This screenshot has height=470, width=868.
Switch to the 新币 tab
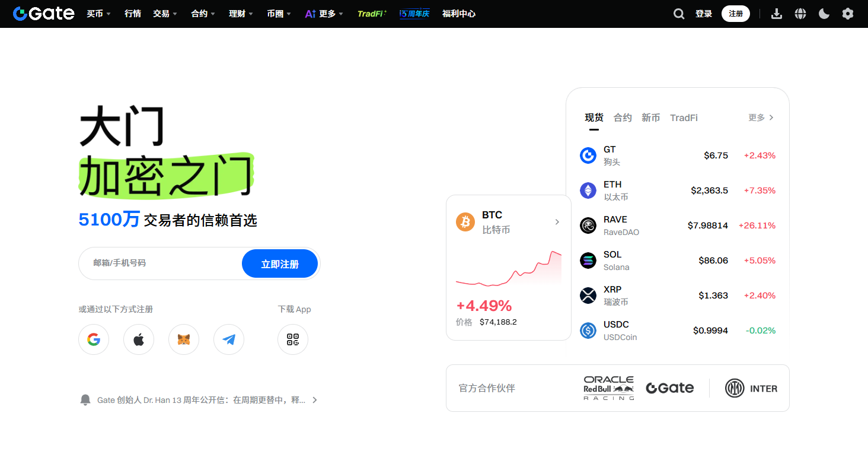coord(650,117)
